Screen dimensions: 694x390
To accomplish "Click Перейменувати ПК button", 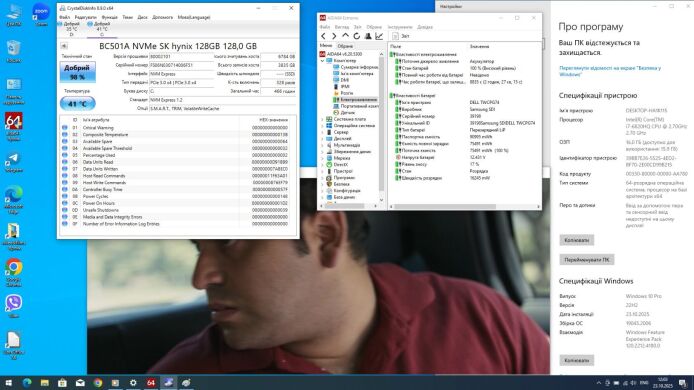I will pyautogui.click(x=586, y=260).
